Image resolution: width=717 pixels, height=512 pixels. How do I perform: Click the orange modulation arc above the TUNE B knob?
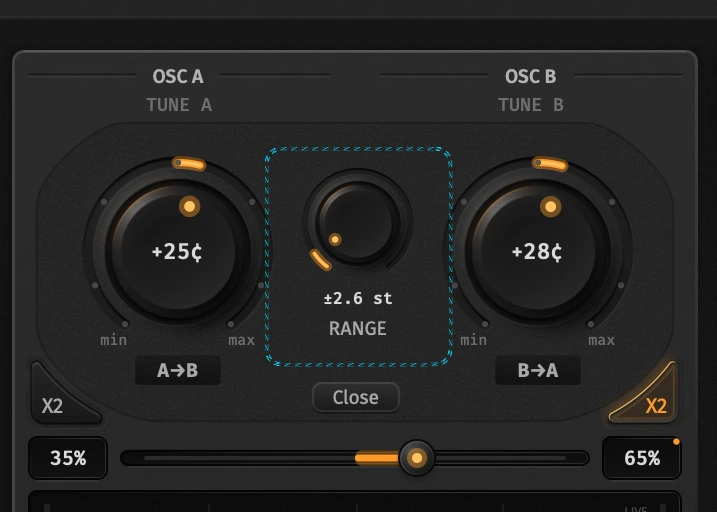click(x=550, y=164)
